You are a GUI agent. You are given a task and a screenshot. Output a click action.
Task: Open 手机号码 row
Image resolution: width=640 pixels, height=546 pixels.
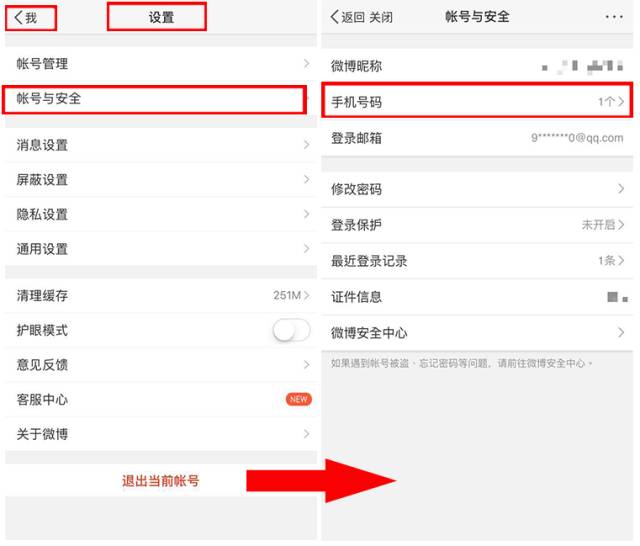[477, 102]
